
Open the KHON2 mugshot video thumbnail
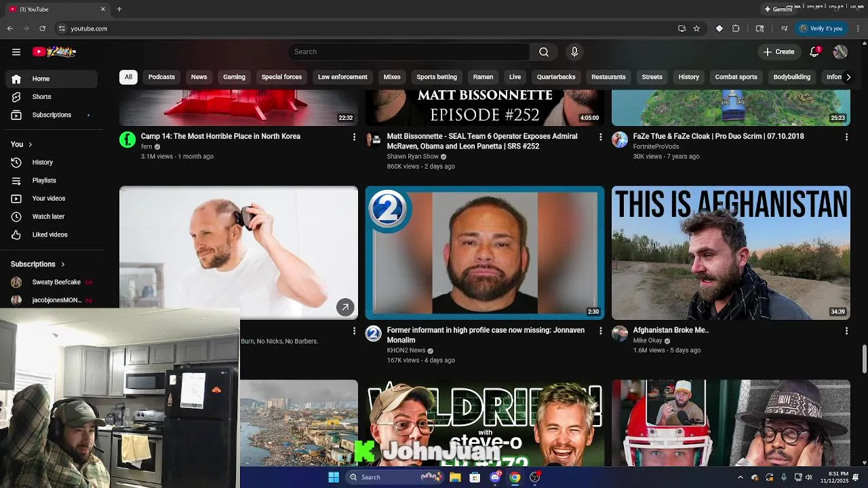point(485,253)
